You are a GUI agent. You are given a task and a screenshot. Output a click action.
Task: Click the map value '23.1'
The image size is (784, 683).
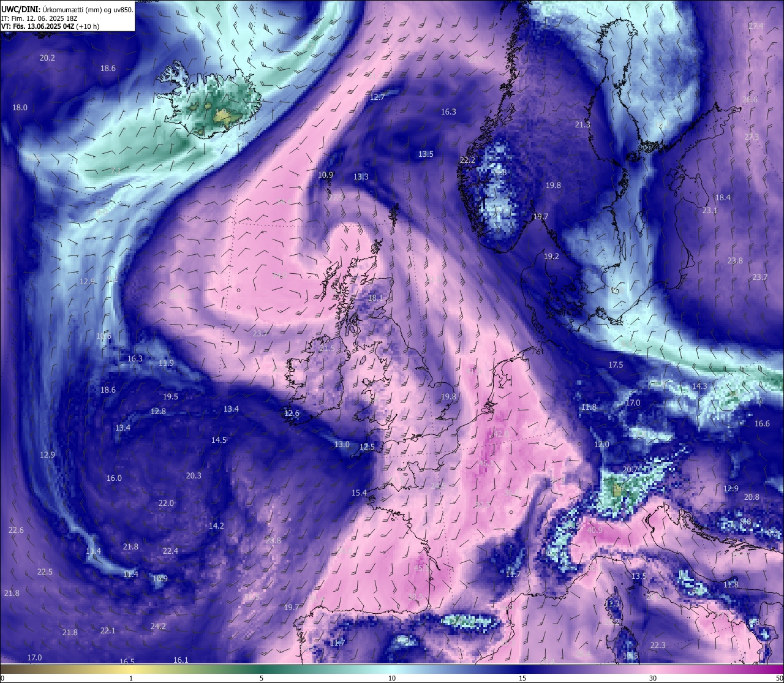click(710, 210)
